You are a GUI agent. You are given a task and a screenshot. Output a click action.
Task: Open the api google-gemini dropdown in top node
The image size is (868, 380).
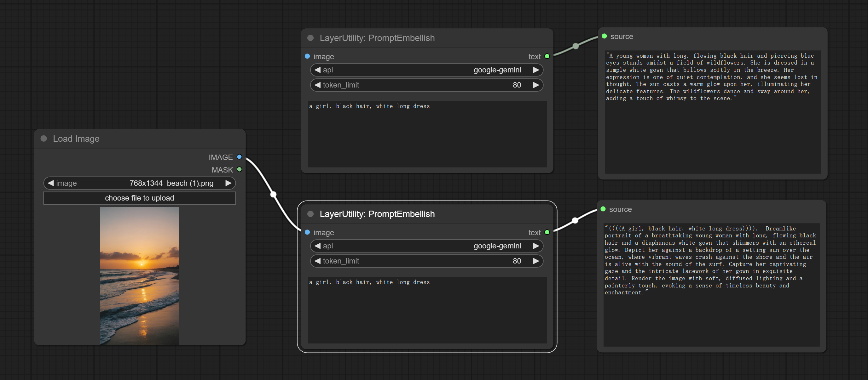pyautogui.click(x=426, y=70)
